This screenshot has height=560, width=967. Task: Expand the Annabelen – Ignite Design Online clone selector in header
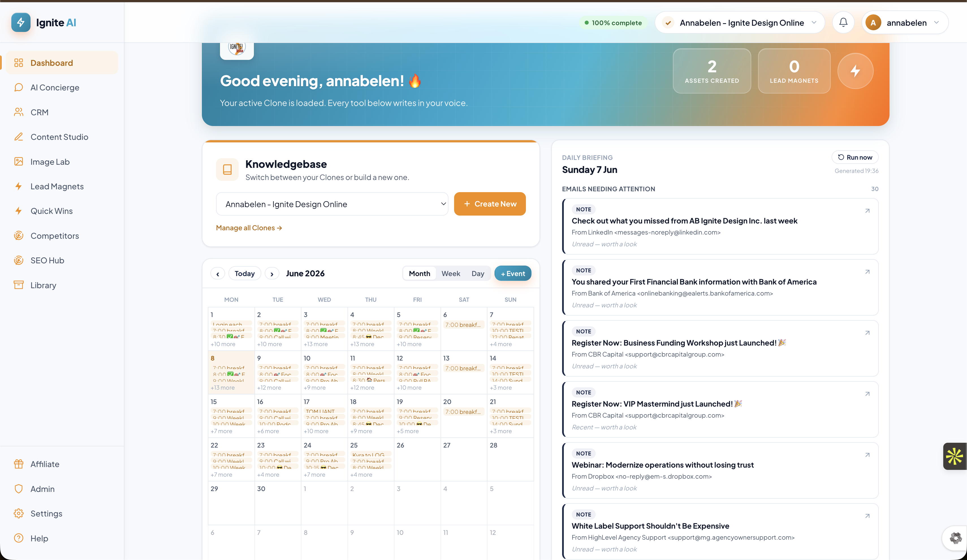[739, 23]
